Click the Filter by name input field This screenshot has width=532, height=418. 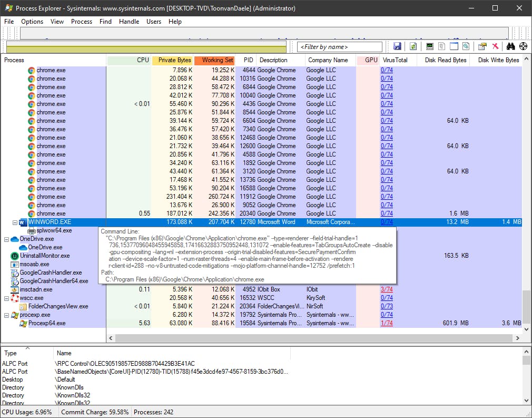click(340, 47)
